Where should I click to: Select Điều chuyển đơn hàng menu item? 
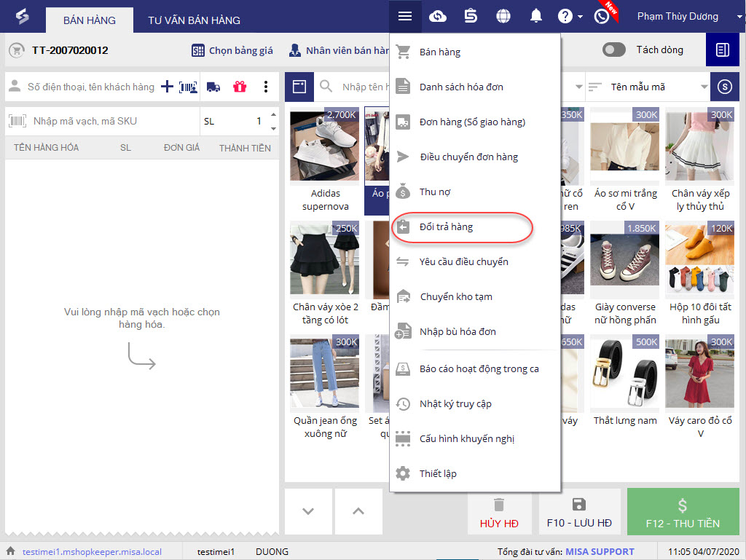click(x=475, y=157)
